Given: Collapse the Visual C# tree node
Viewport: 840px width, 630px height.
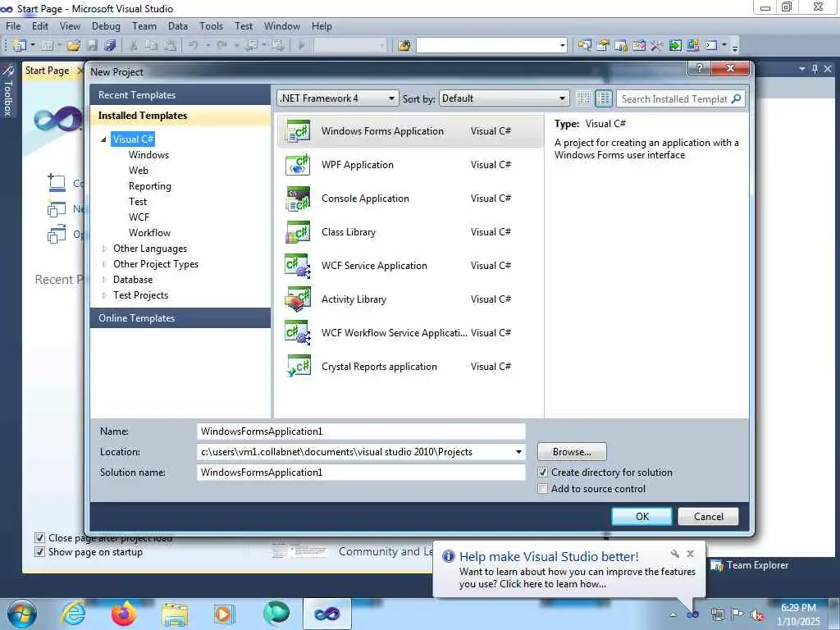Looking at the screenshot, I should (x=103, y=139).
